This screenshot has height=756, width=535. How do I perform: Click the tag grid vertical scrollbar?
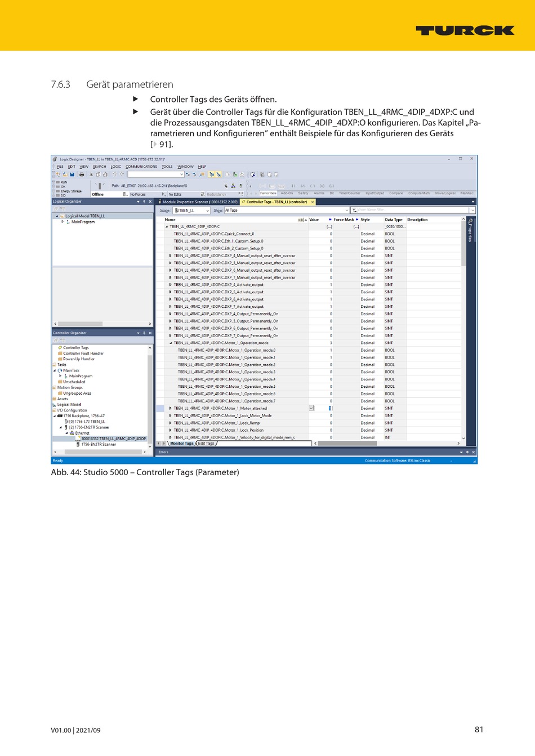coord(463,328)
